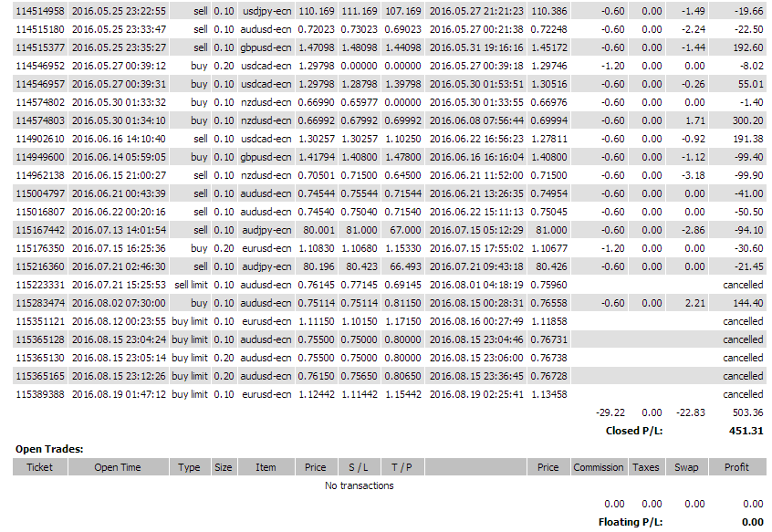Image resolution: width=772 pixels, height=532 pixels.
Task: Select ticket 114949600
Action: (x=40, y=157)
